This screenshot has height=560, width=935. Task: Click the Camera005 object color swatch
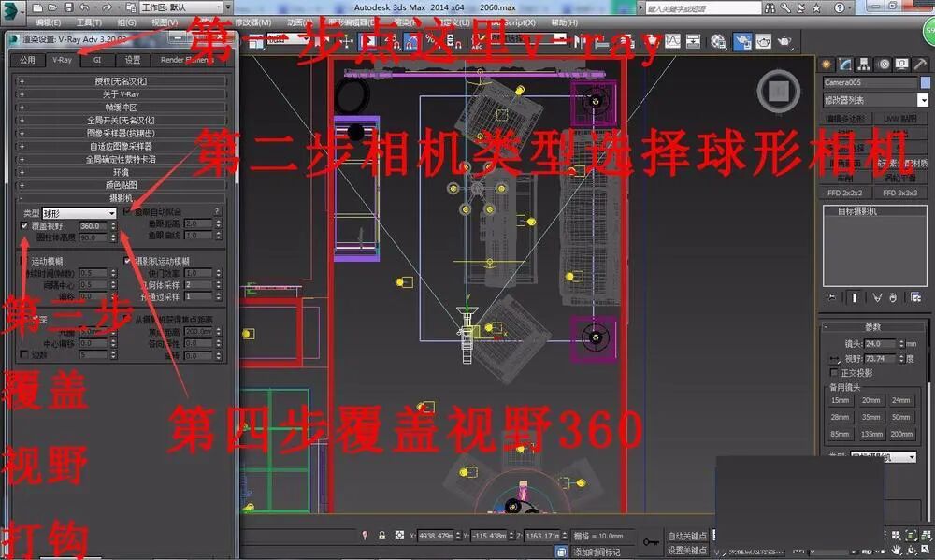point(925,82)
